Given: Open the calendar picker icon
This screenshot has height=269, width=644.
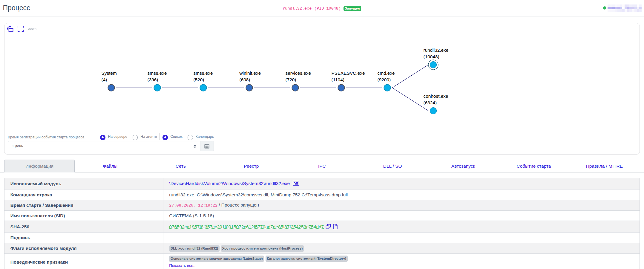Looking at the screenshot, I should 207,146.
